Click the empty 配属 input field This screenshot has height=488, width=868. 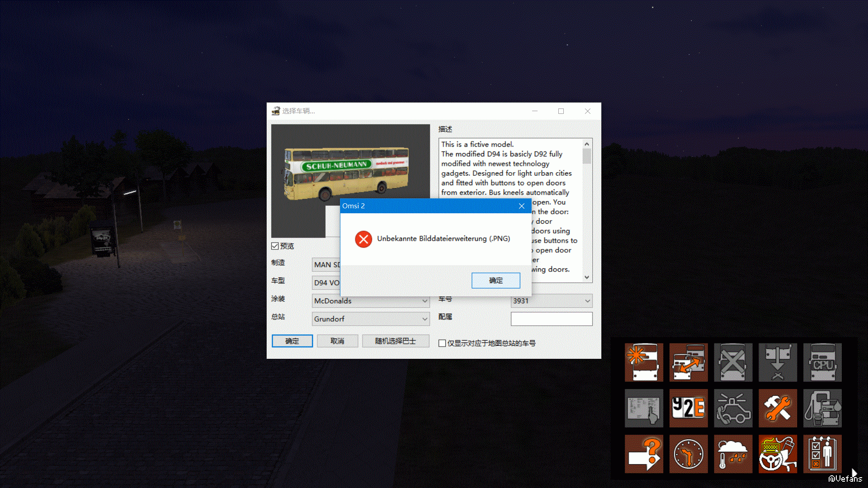551,319
